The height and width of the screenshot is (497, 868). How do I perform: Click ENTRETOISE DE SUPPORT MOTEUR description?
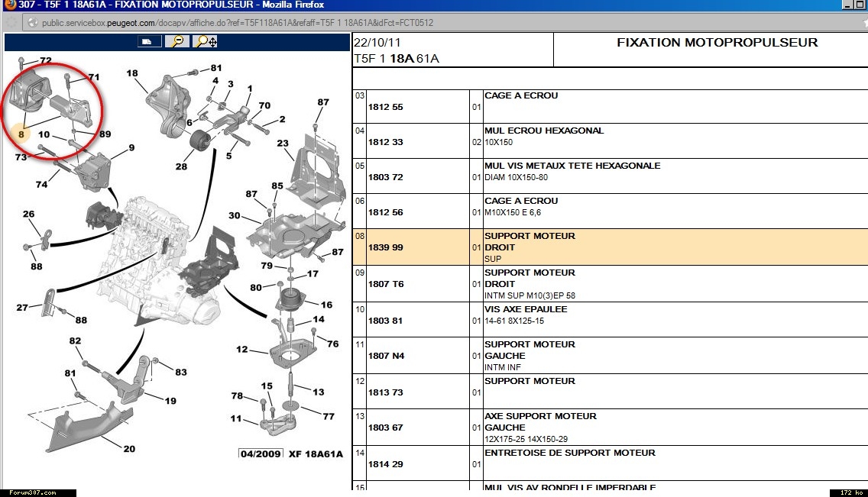coord(570,452)
